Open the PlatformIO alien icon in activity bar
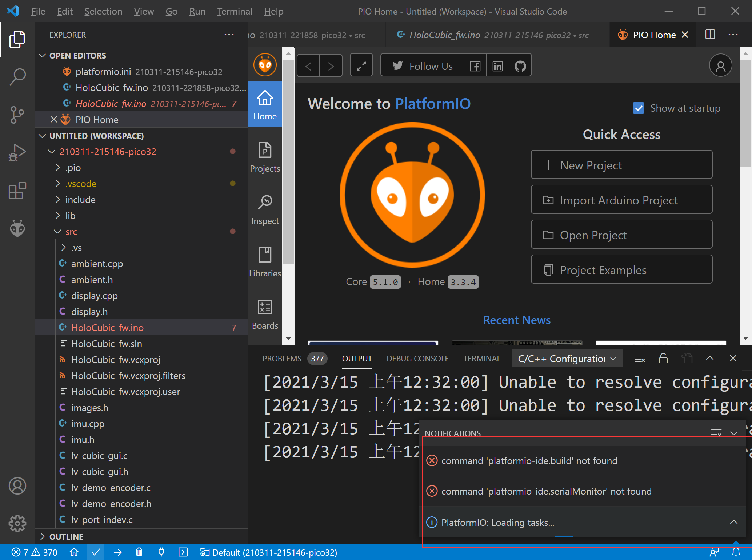 [17, 228]
